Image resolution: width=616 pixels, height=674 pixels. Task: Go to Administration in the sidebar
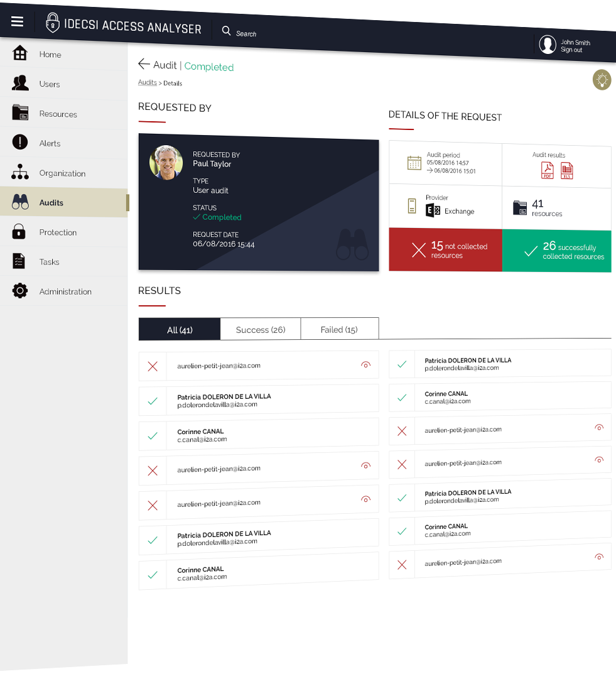click(65, 291)
